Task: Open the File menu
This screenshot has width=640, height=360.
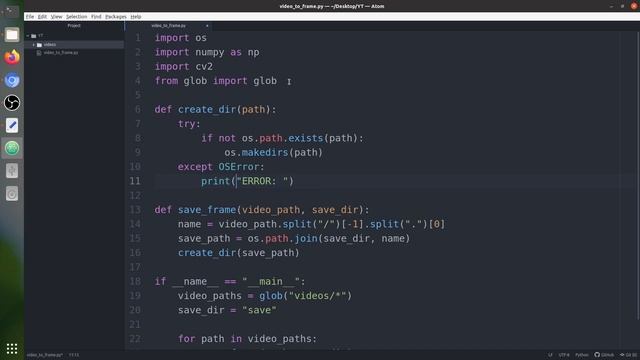Action: pyautogui.click(x=30, y=17)
